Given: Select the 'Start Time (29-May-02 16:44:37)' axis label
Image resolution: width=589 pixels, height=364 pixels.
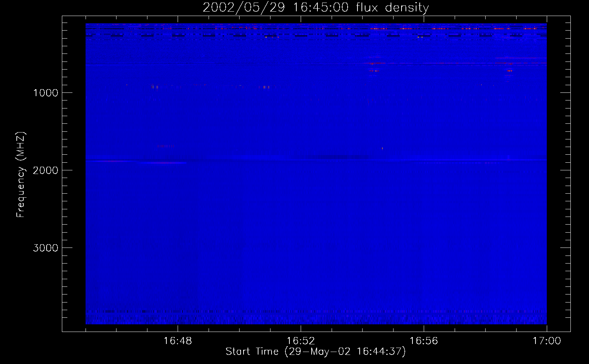Looking at the screenshot, I should (316, 352).
